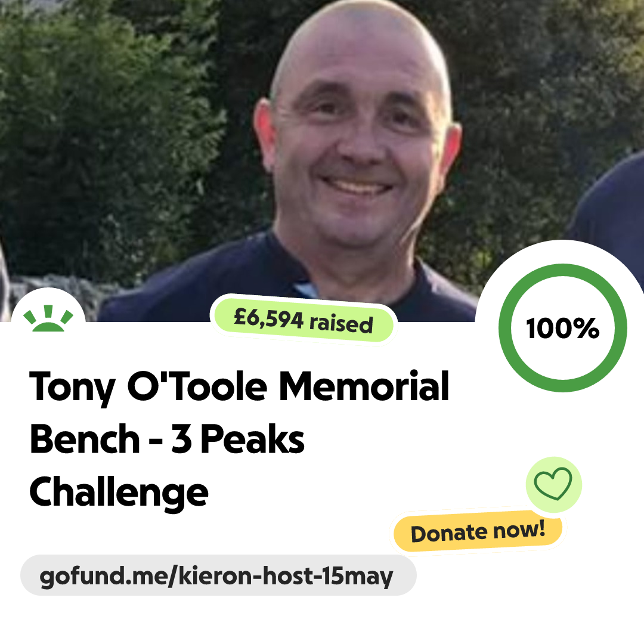Image resolution: width=644 pixels, height=644 pixels.
Task: Click the grey pill containing the fundraiser URL
Action: [218, 575]
